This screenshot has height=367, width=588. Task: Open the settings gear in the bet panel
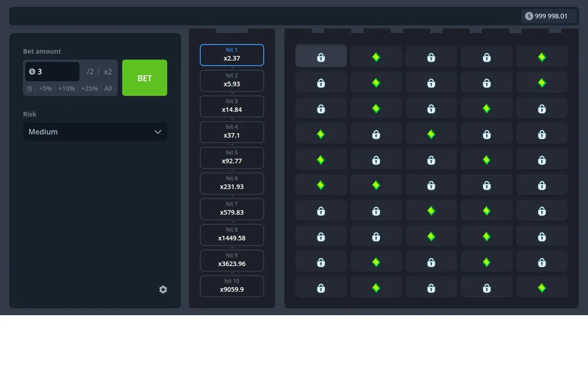pos(163,289)
